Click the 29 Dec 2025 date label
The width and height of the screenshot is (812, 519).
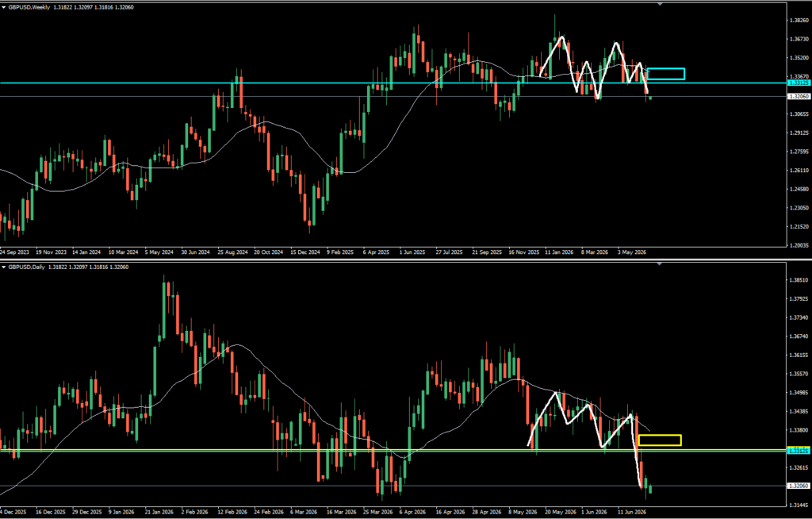pos(87,512)
